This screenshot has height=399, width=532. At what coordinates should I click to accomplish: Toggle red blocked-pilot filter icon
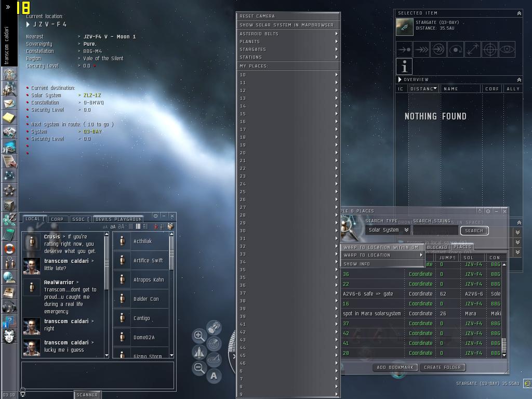156,227
